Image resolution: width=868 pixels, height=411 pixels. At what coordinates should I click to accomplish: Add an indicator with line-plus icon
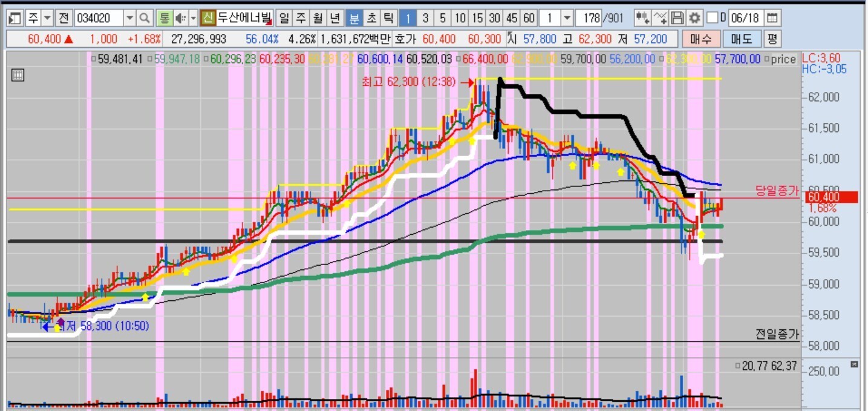click(661, 18)
